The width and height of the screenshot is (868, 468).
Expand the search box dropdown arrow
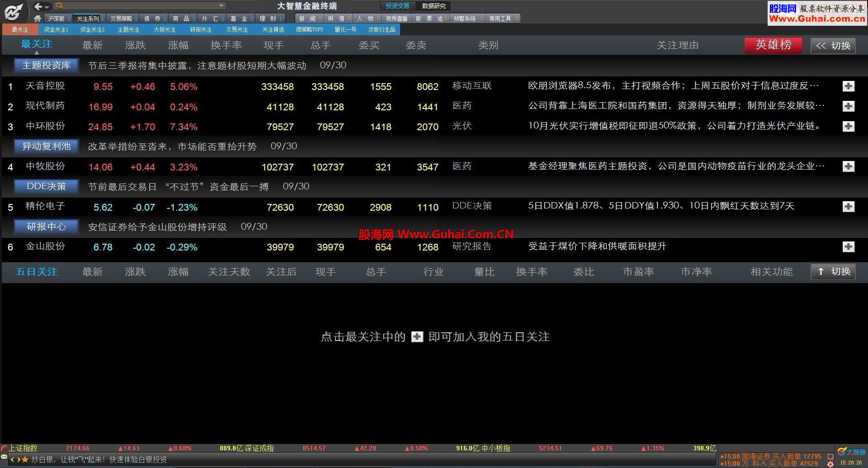[221, 6]
